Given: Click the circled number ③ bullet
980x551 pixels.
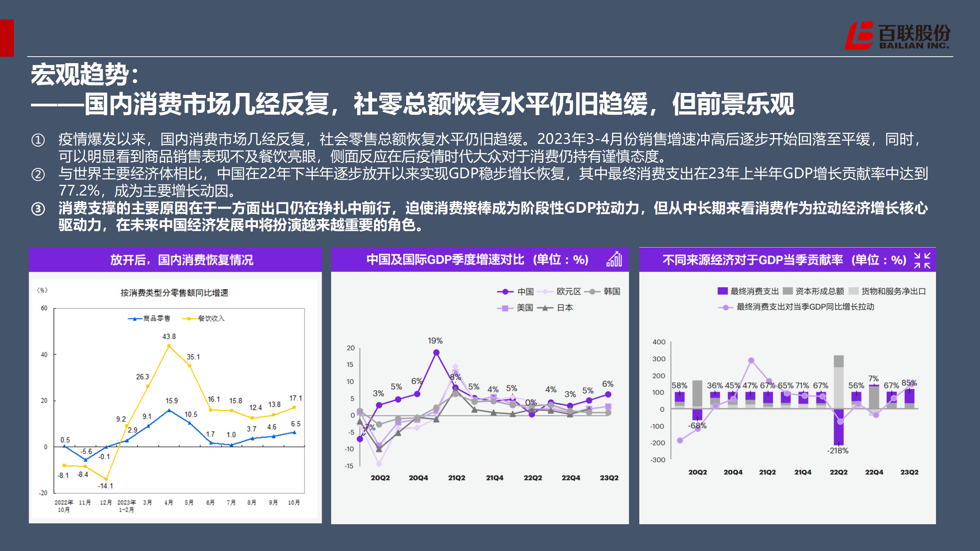Looking at the screenshot, I should click(38, 209).
